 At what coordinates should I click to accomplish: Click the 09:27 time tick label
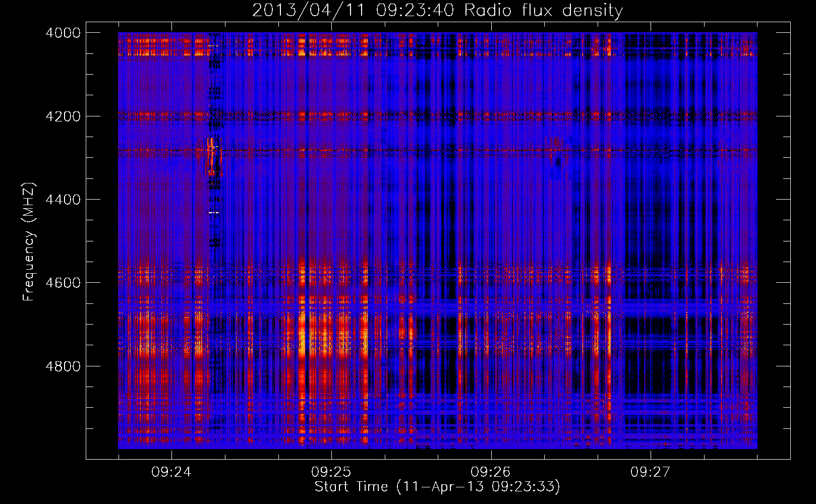(651, 472)
